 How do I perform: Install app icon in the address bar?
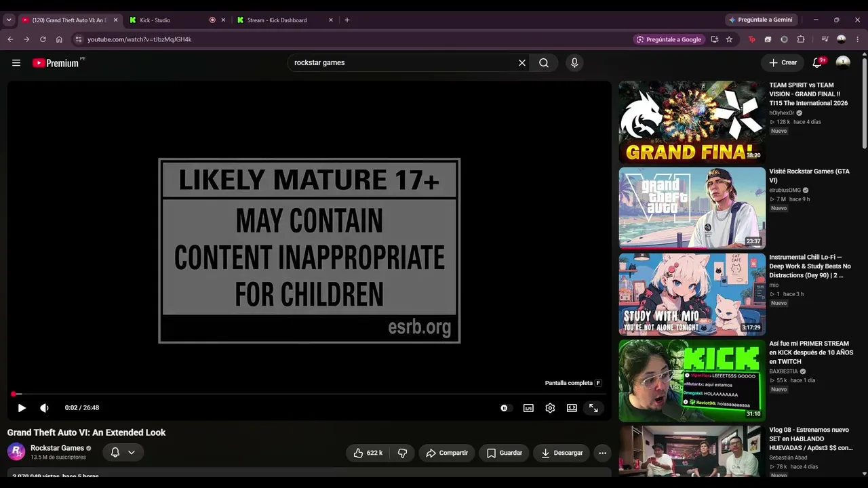[714, 39]
